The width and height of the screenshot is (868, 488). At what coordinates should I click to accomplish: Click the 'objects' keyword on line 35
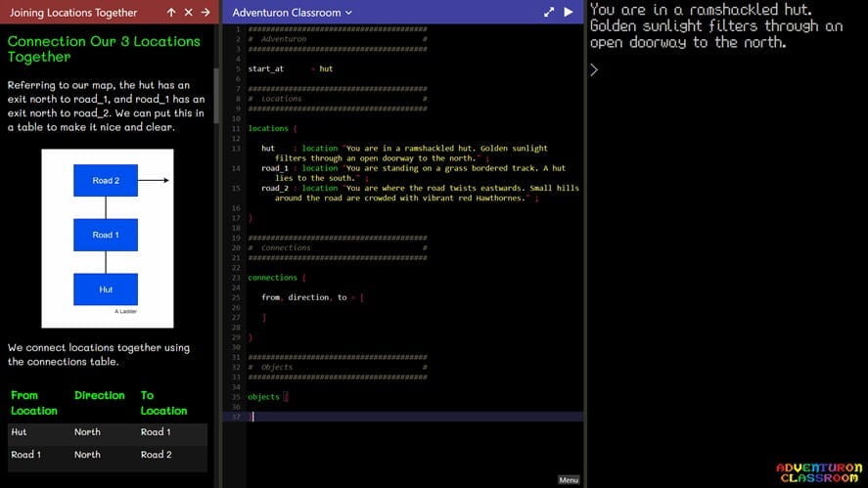tap(263, 397)
